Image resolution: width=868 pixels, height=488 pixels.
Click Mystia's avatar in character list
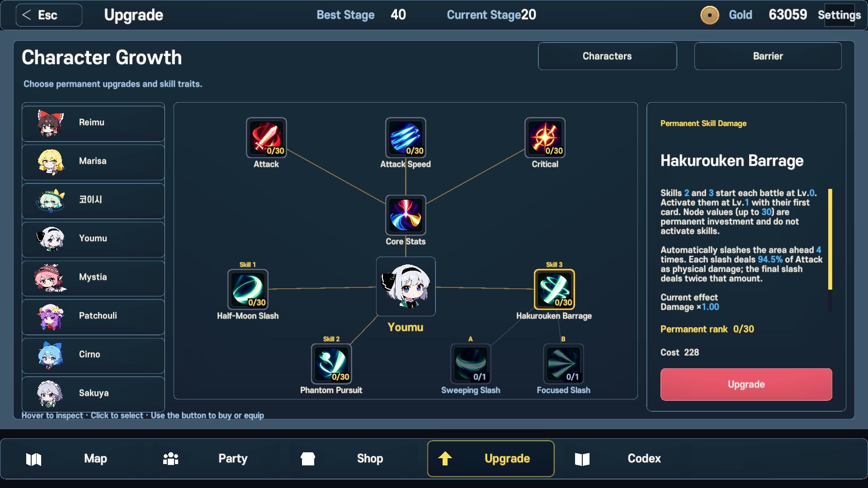coord(50,277)
